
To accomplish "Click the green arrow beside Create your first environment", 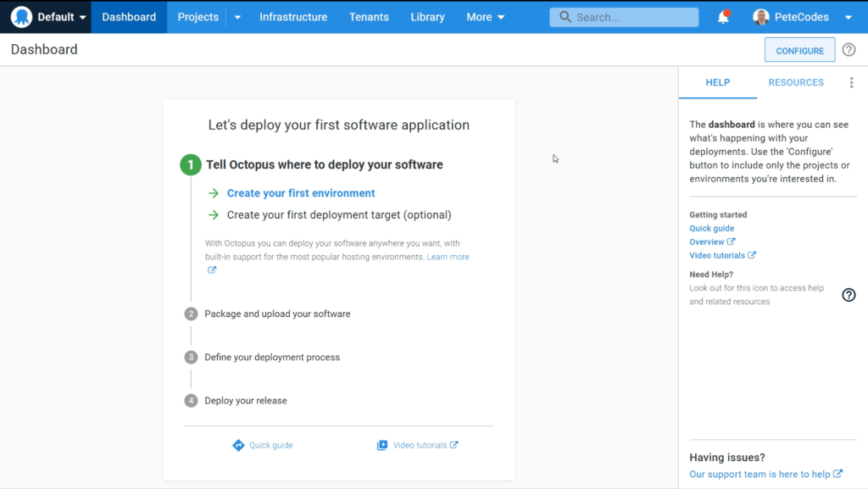I will click(213, 193).
